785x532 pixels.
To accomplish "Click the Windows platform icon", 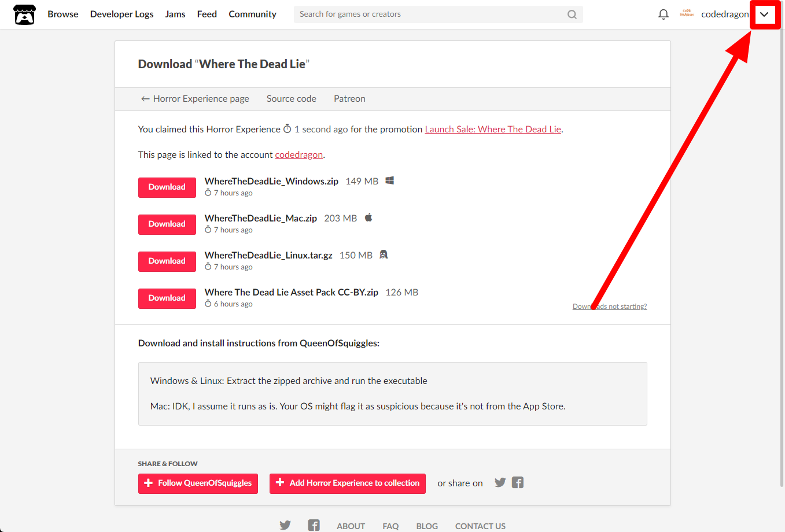I will (390, 180).
